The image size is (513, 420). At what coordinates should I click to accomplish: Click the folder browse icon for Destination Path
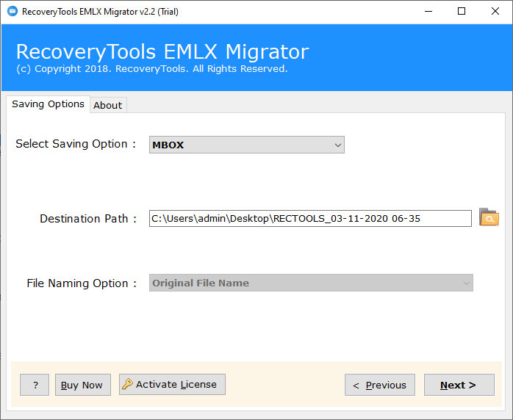489,217
